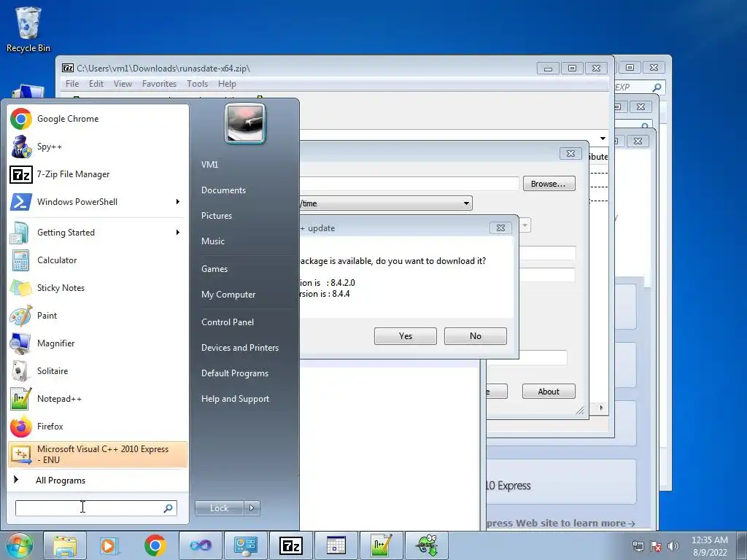The height and width of the screenshot is (560, 747).
Task: Open Magnifier from the Start menu
Action: [98, 343]
